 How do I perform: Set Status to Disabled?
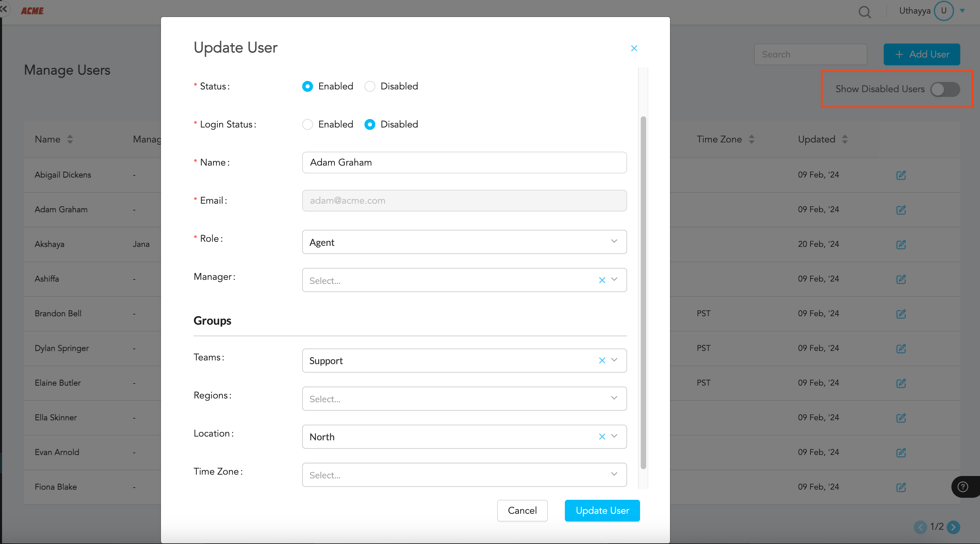370,86
